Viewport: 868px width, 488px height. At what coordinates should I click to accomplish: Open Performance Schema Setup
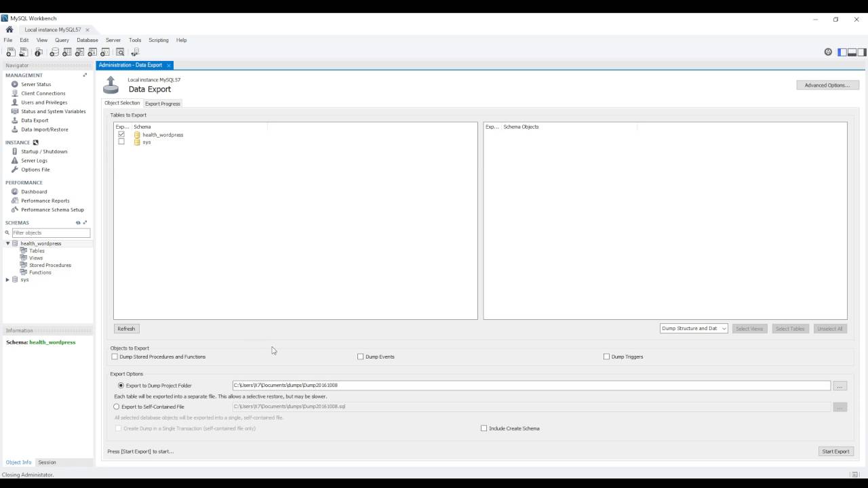pyautogui.click(x=52, y=209)
